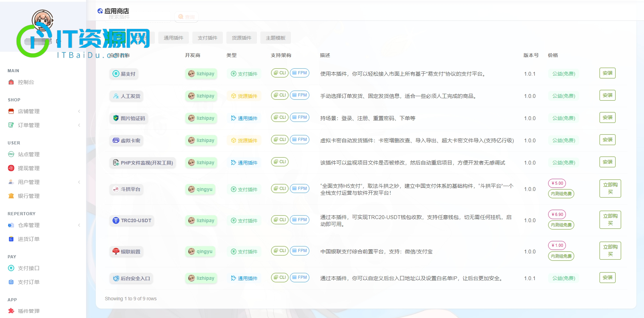Viewport: 644px width, 318px height.
Task: Click the 后台安全入口 plugin icon
Action: tap(116, 278)
